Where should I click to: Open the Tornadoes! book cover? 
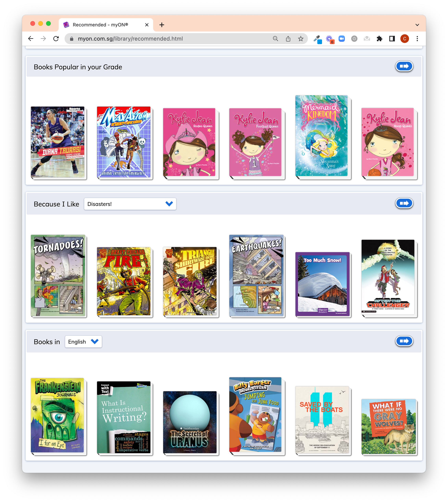(x=58, y=275)
